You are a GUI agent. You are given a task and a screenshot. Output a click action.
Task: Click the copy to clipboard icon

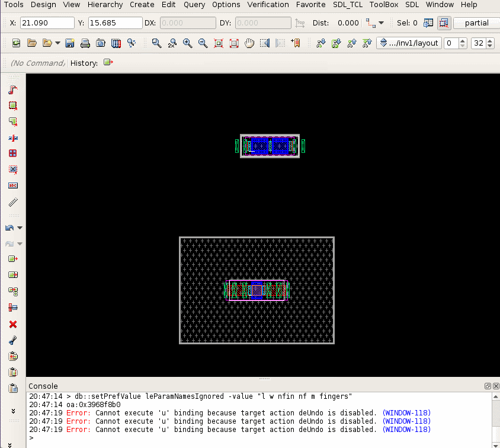click(13, 356)
